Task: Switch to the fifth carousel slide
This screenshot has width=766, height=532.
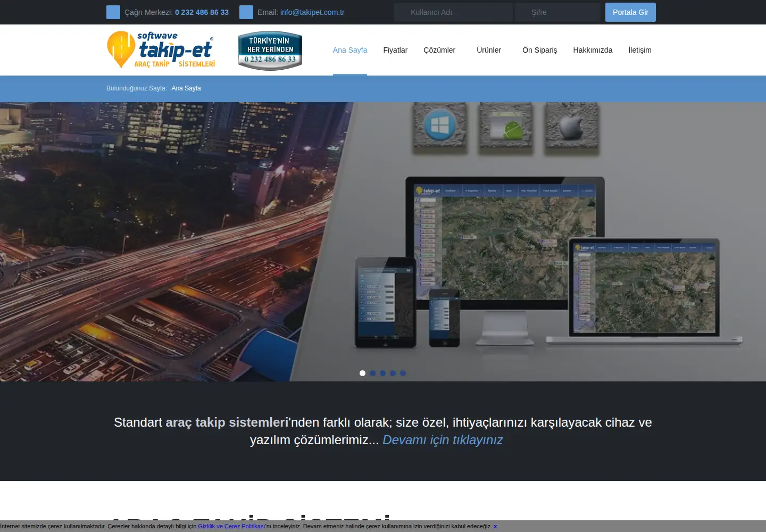Action: 403,373
